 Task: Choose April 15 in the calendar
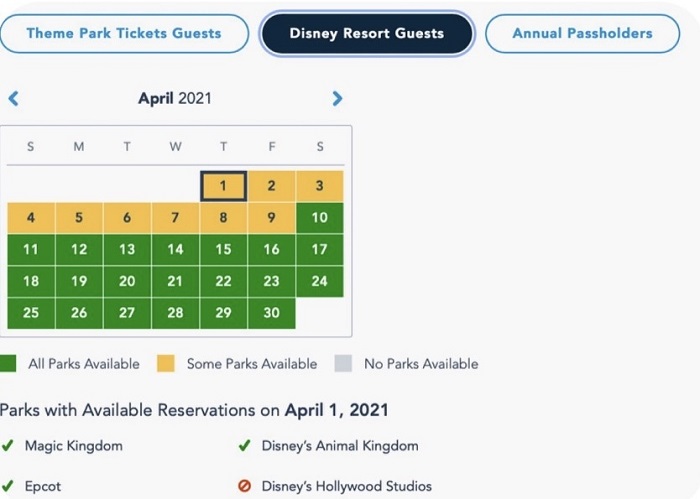pyautogui.click(x=223, y=250)
